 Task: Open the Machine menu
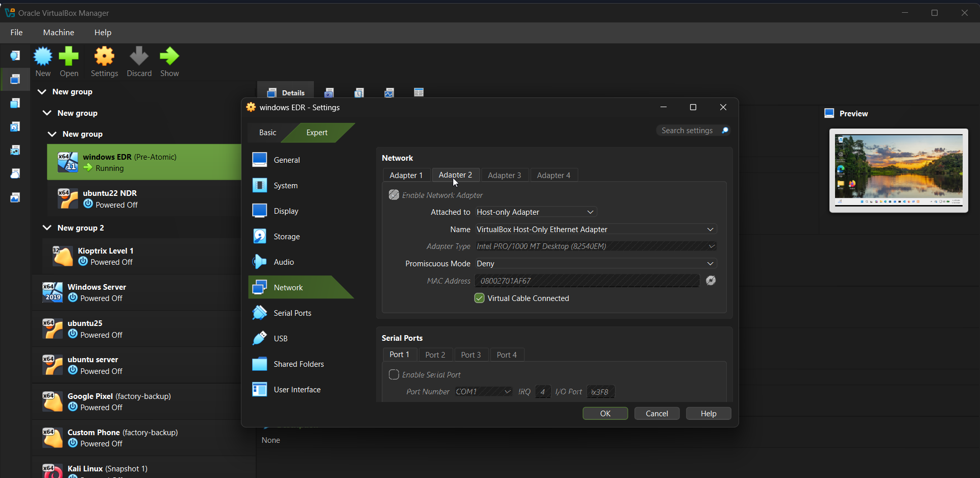[58, 32]
